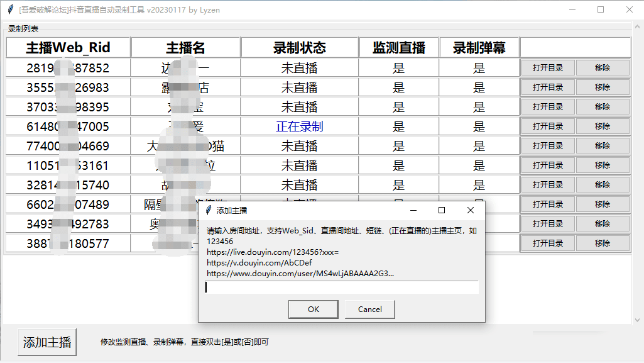Toggle 监测直播 for row ending 15740
644x363 pixels.
pyautogui.click(x=398, y=185)
